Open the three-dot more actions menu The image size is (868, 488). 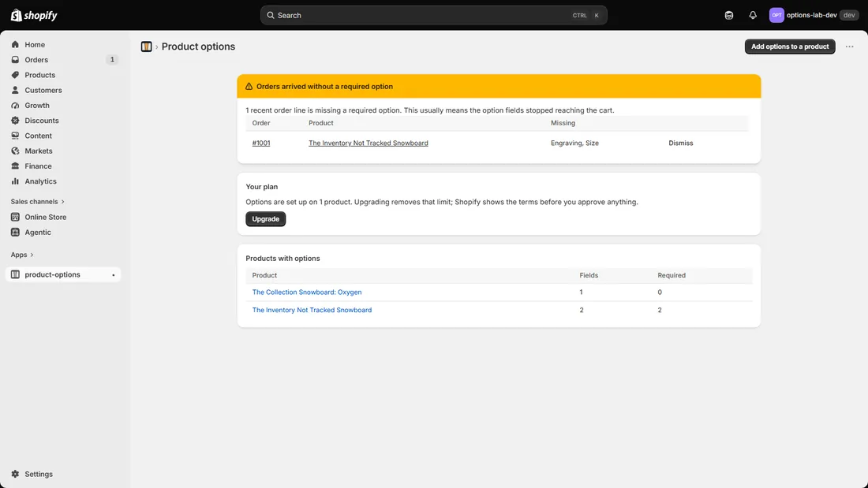(849, 47)
